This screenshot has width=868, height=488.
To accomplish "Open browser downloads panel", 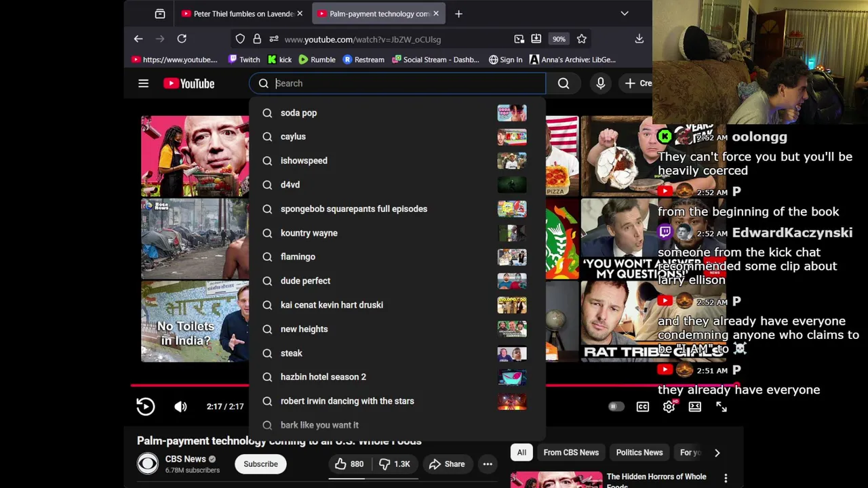I will (639, 39).
